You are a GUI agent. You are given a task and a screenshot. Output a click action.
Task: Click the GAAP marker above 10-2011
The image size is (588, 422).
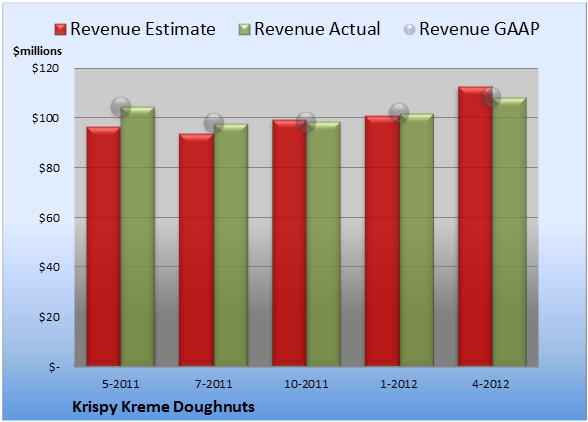306,122
